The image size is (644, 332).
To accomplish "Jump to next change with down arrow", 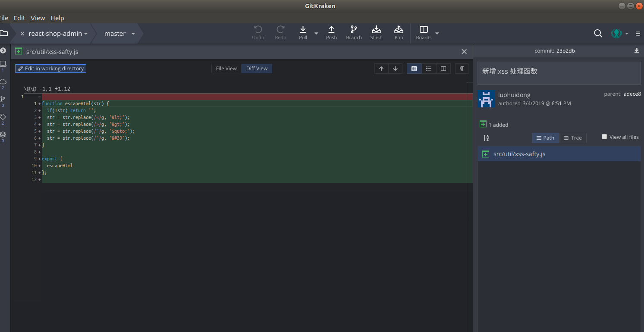I will (x=395, y=69).
